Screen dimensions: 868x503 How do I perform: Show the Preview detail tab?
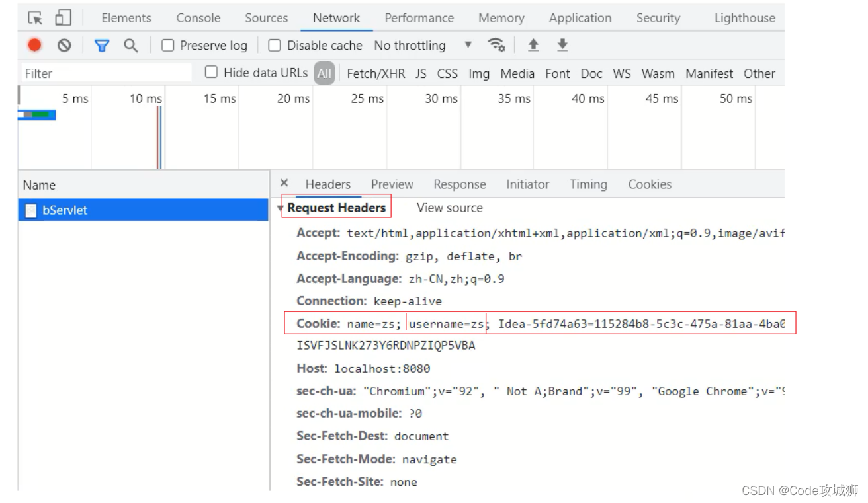pyautogui.click(x=392, y=184)
